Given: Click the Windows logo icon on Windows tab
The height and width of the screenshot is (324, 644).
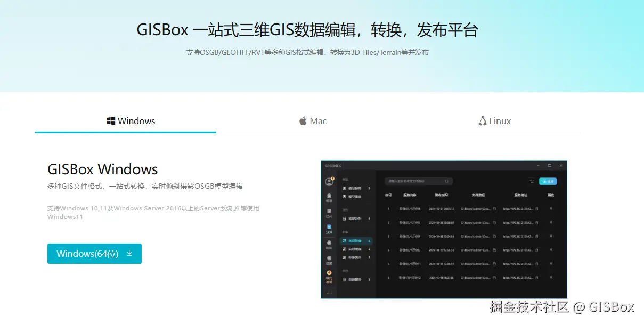Looking at the screenshot, I should (111, 121).
